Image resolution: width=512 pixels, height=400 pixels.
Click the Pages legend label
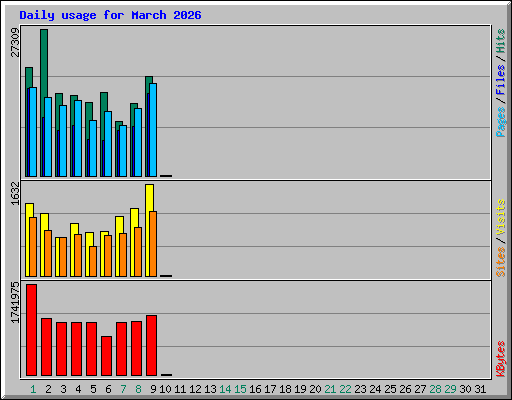501,122
